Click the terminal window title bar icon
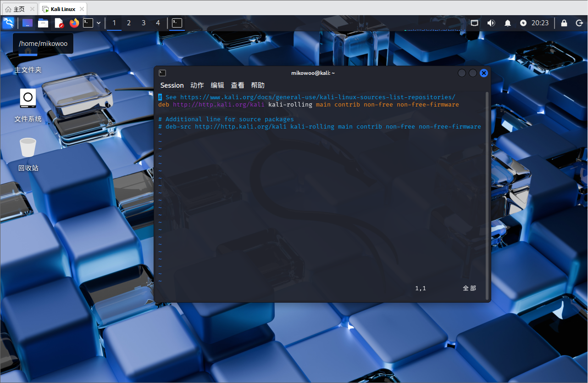 coord(162,73)
